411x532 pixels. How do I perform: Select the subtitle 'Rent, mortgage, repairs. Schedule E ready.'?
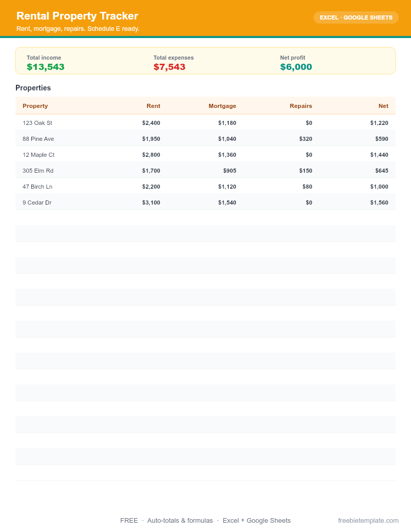pos(78,29)
